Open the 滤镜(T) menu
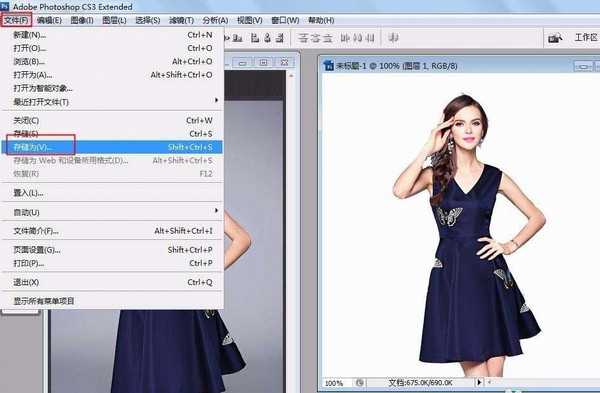Image resolution: width=600 pixels, height=393 pixels. coord(181,20)
